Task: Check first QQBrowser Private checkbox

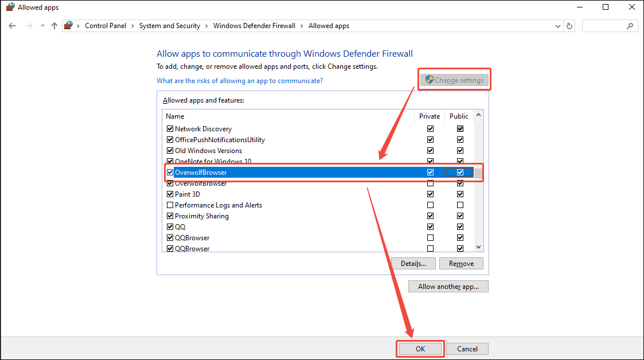Action: (x=431, y=238)
